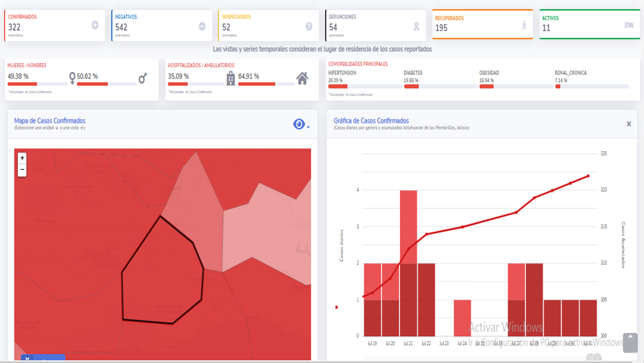This screenshot has width=644, height=363.
Task: Open the map view selector dropdown
Action: (x=301, y=124)
